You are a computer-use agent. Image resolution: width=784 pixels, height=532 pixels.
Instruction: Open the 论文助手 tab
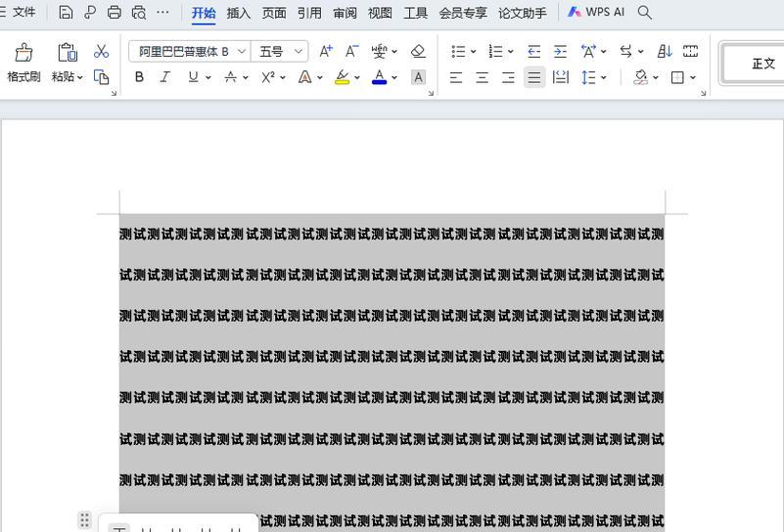point(523,13)
